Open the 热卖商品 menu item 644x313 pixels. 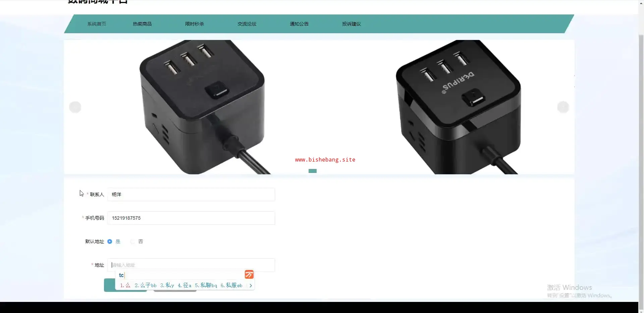pyautogui.click(x=142, y=24)
